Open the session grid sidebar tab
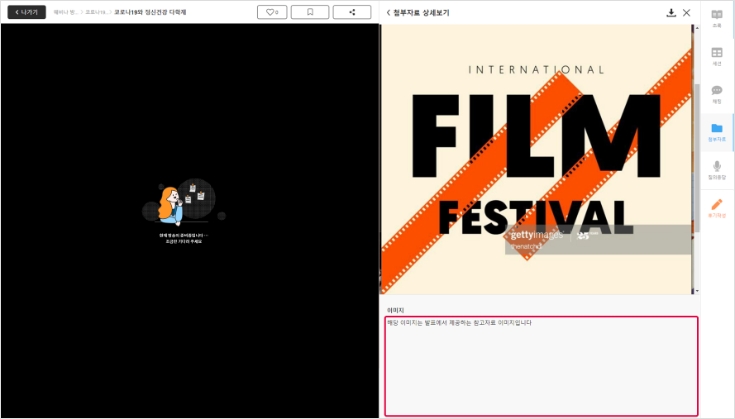Viewport: 735px width, 419px height. (x=716, y=56)
